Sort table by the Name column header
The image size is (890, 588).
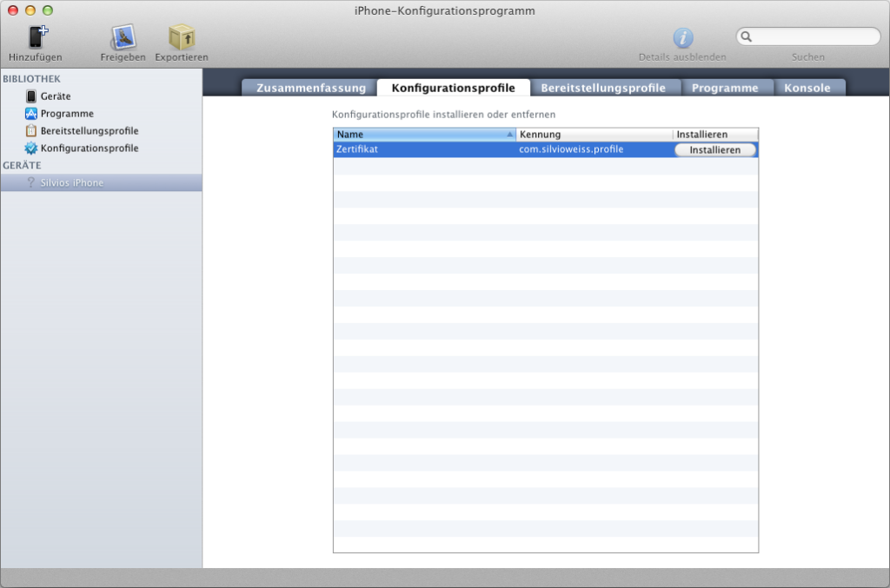pyautogui.click(x=424, y=135)
